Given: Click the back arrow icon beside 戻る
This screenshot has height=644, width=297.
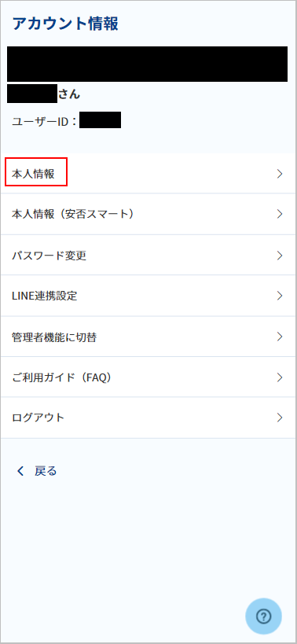Looking at the screenshot, I should [x=20, y=471].
